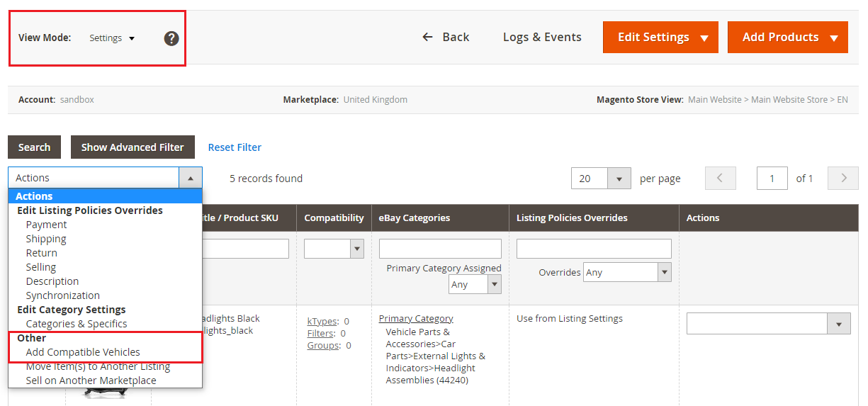The height and width of the screenshot is (406, 868).
Task: Go to previous page arrow
Action: click(720, 179)
